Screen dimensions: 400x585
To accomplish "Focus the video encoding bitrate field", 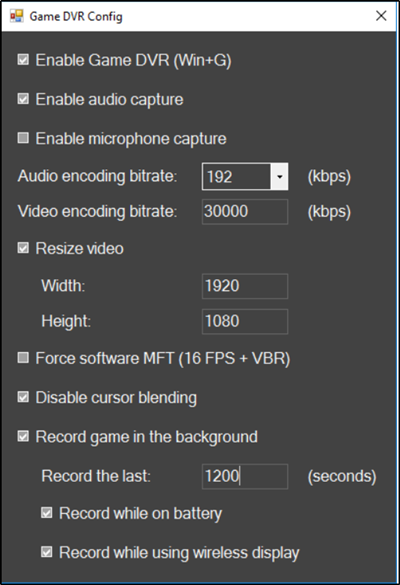I will pos(245,212).
